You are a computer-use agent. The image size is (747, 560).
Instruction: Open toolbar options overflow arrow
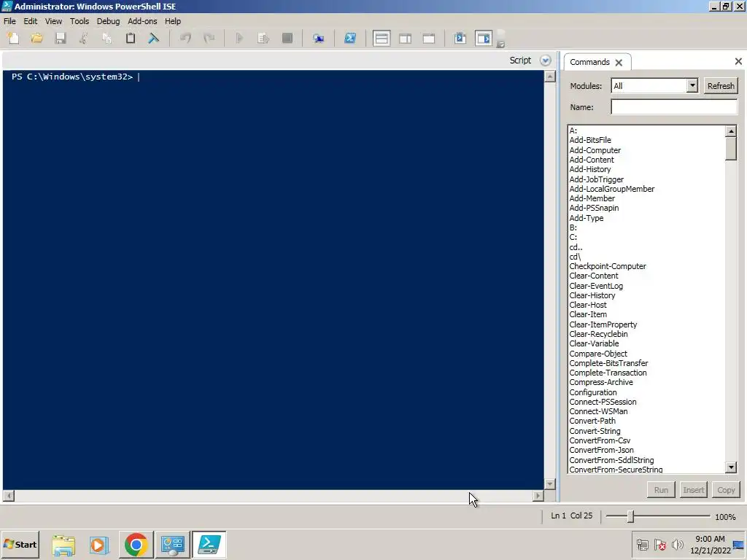point(500,44)
